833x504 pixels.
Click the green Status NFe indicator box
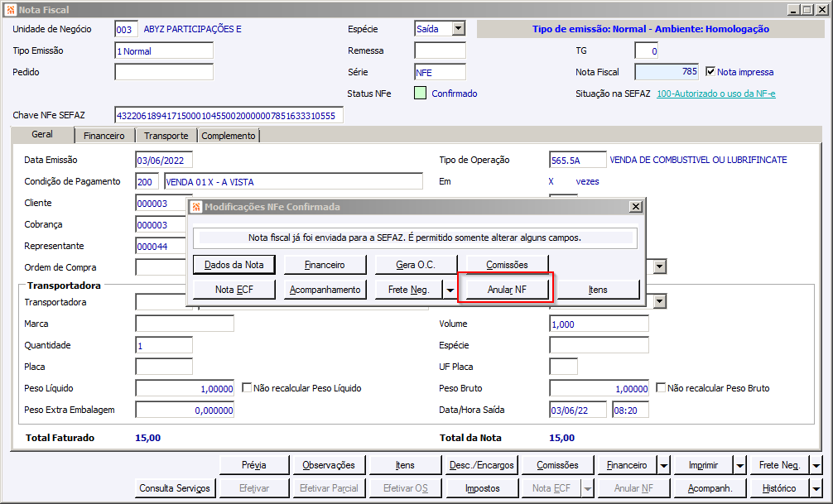tap(420, 94)
